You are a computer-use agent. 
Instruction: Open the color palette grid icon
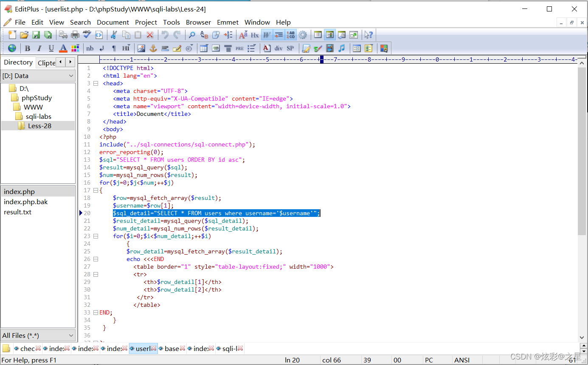coord(75,48)
